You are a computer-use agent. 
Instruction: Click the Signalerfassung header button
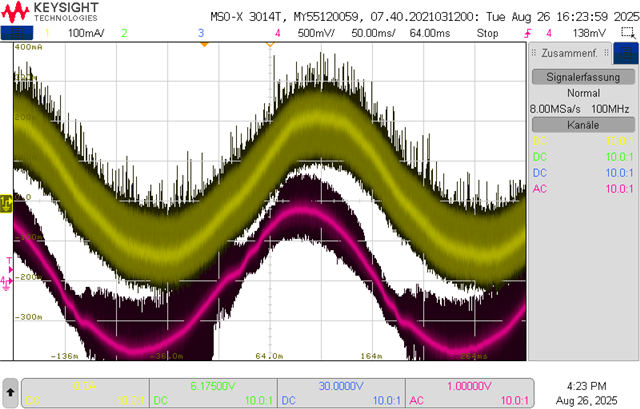pyautogui.click(x=583, y=77)
